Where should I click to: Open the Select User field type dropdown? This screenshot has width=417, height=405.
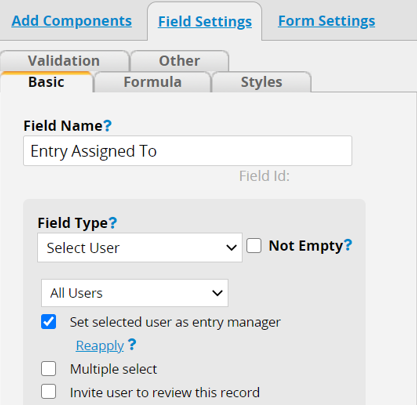click(140, 248)
